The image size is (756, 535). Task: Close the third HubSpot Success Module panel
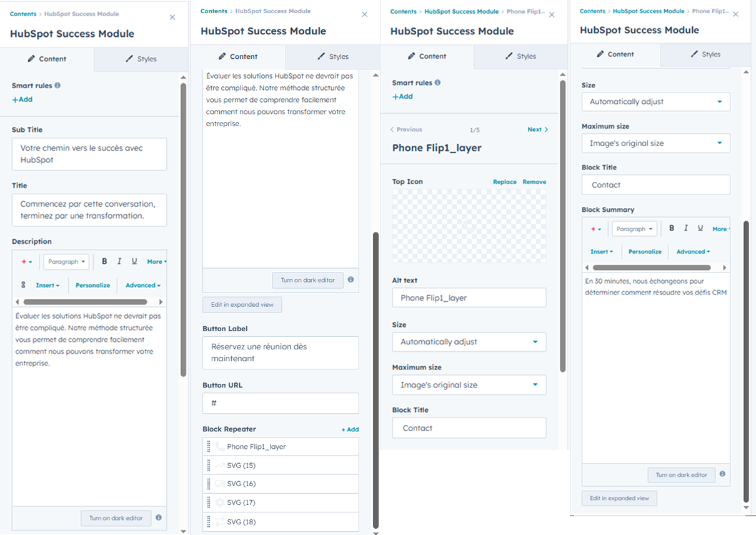pos(552,14)
